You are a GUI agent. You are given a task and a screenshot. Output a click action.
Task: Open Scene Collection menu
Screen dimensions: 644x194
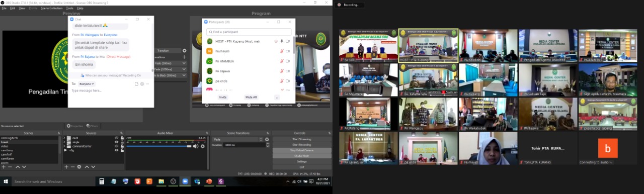coord(52,8)
